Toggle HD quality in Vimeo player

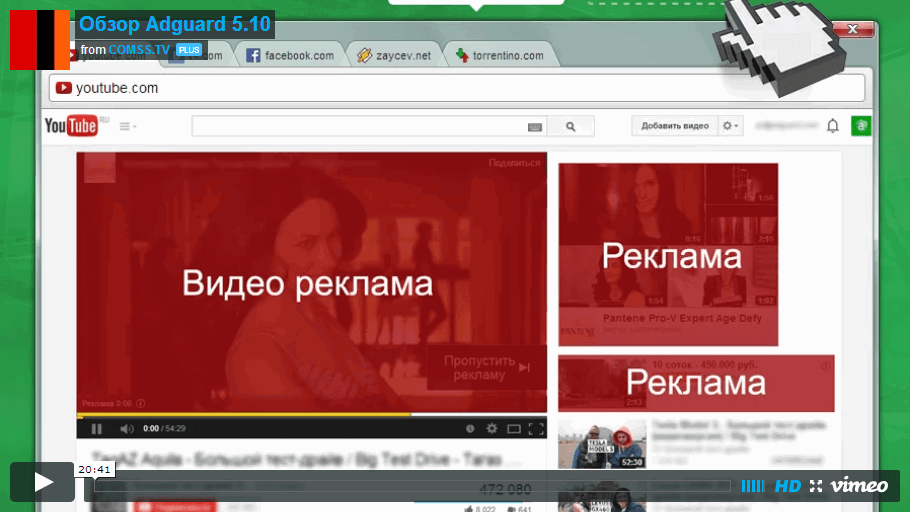coord(788,486)
